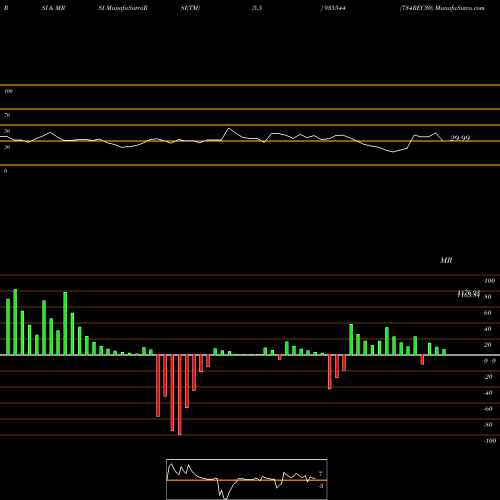
Task: Click the value 7 in the mini chart
Action: [321, 474]
